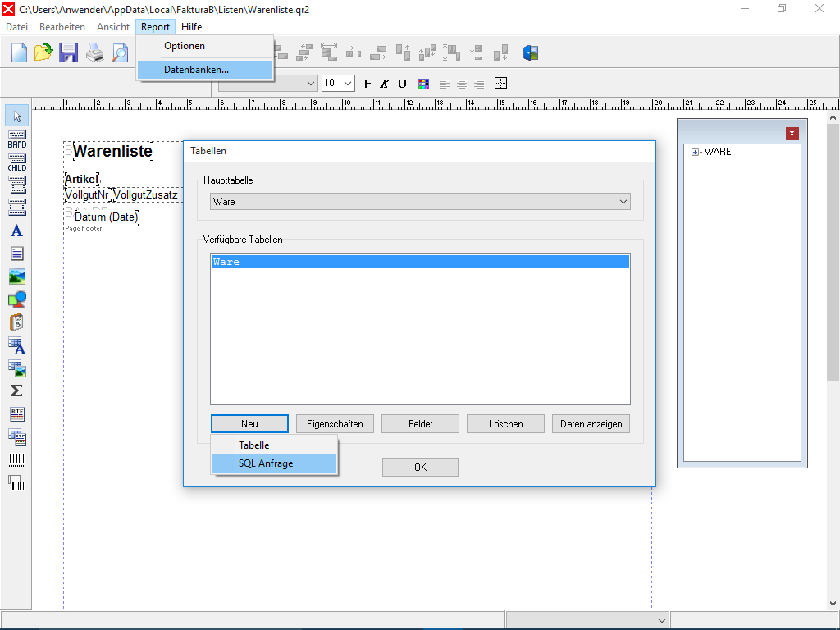Select the system data calendar tool
The width and height of the screenshot is (840, 630).
tap(17, 322)
